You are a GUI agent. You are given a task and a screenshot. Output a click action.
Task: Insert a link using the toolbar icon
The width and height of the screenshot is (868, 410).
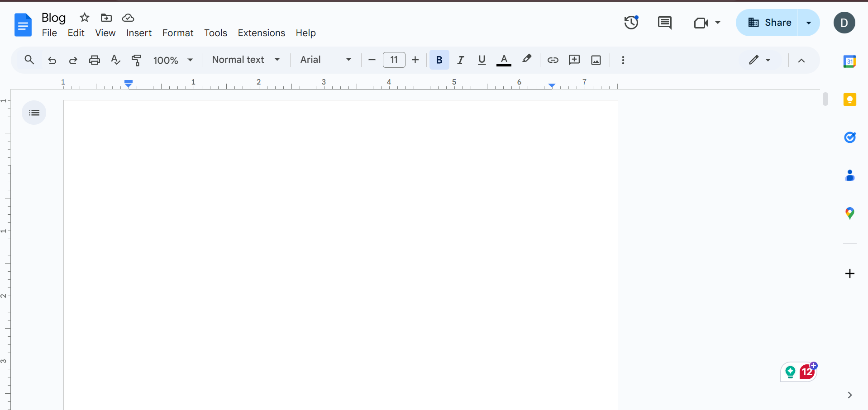coord(553,60)
